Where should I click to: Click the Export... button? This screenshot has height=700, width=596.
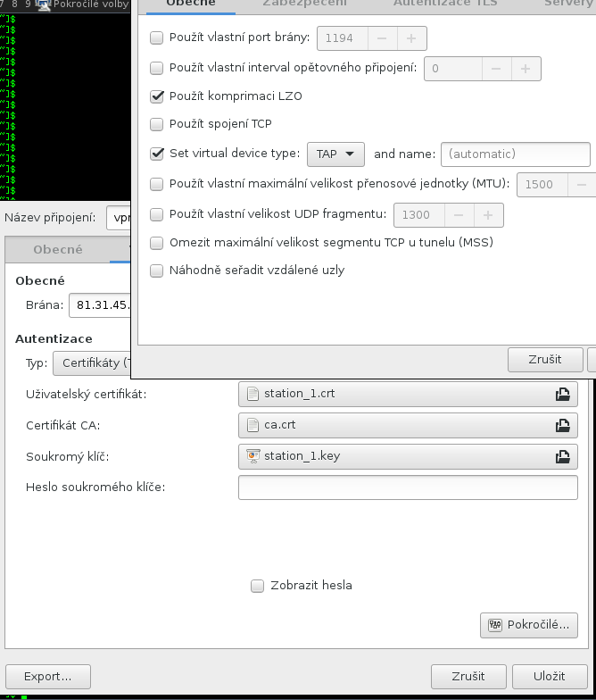pos(46,676)
